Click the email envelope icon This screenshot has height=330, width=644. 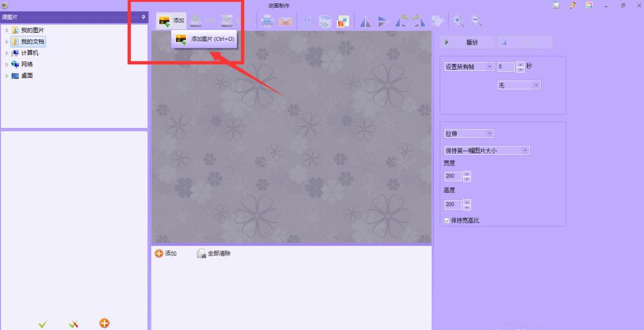286,21
